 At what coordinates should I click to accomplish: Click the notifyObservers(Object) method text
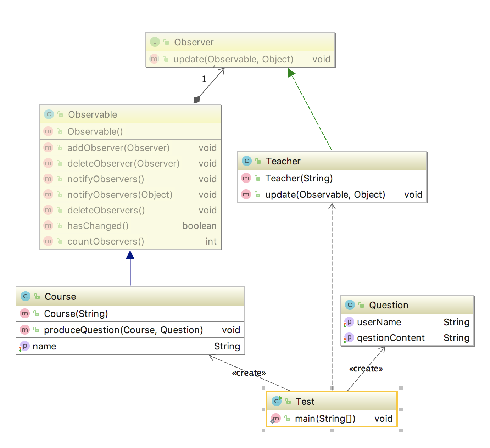point(120,195)
